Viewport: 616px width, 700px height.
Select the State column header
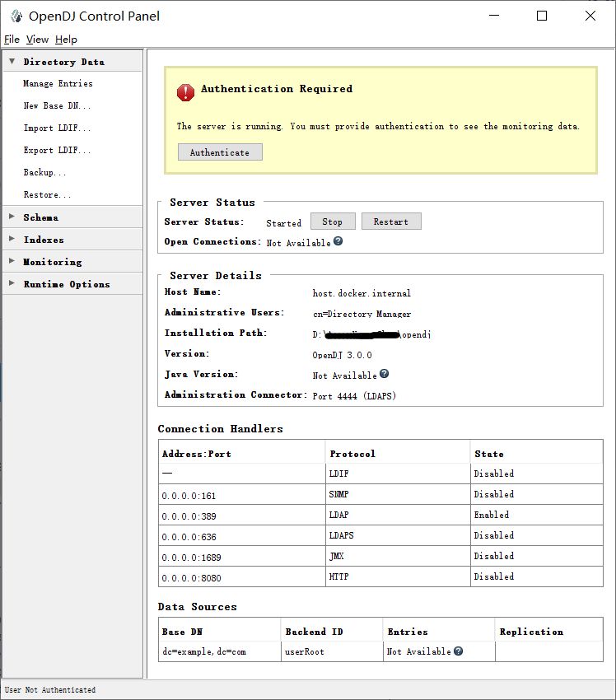point(537,454)
